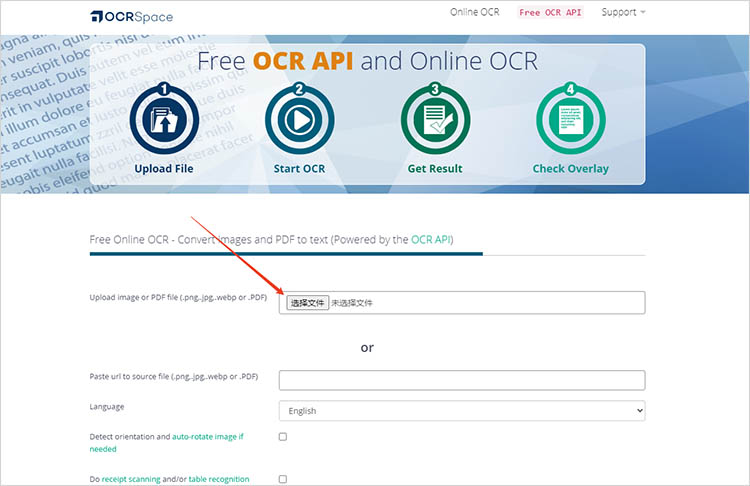Click the 'Upload image or PDF file' label
The width and height of the screenshot is (750, 486).
click(x=178, y=297)
